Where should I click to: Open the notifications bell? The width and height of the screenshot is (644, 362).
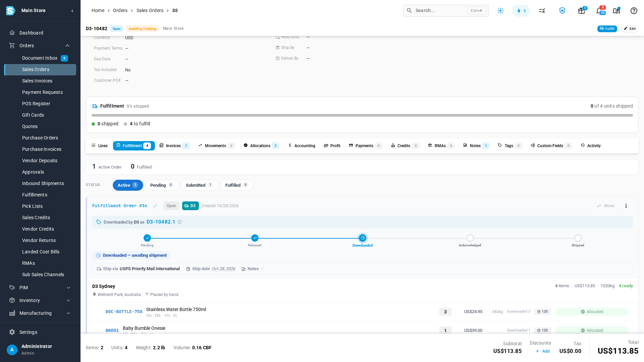(x=599, y=11)
